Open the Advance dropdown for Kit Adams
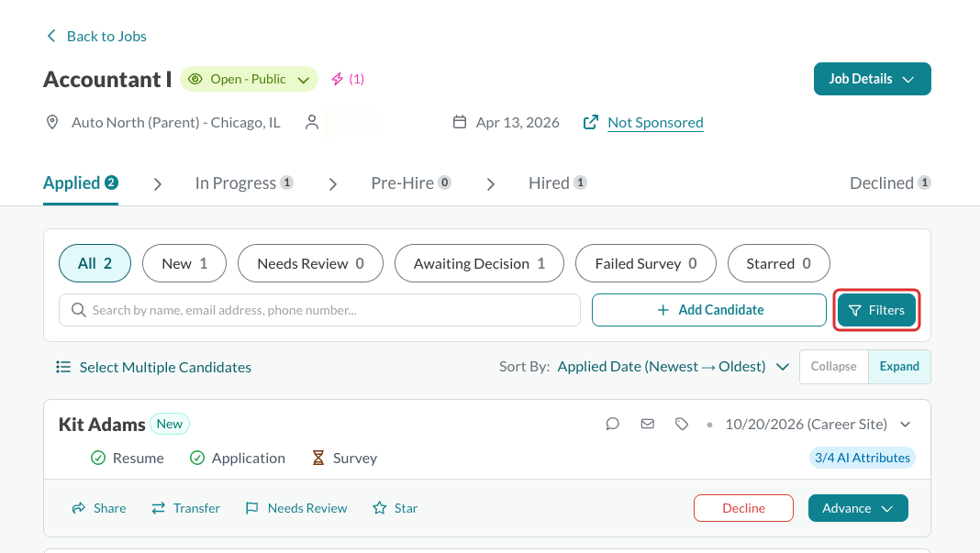The width and height of the screenshot is (980, 553). tap(857, 508)
